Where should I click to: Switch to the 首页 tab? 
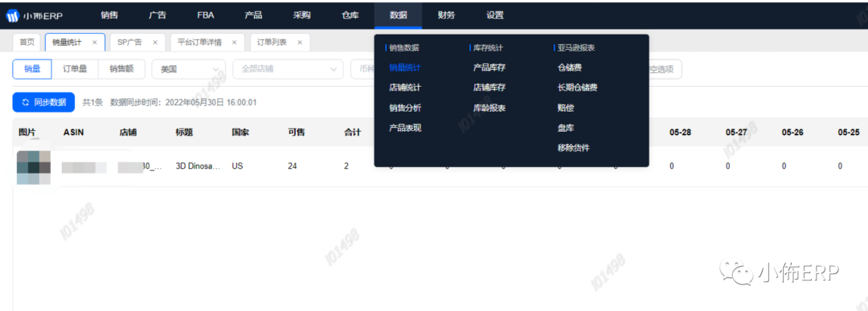(x=27, y=42)
